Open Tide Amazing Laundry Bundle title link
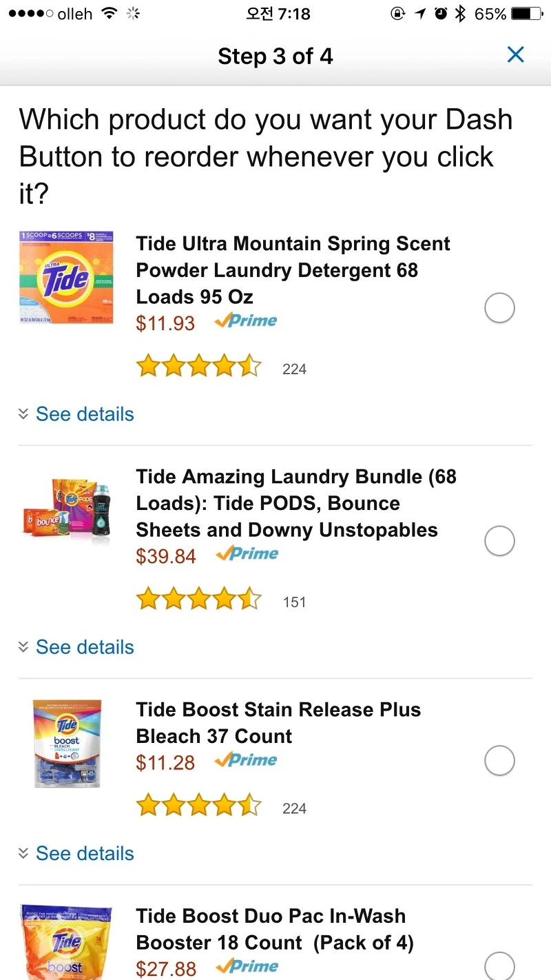The image size is (551, 980). (x=296, y=503)
